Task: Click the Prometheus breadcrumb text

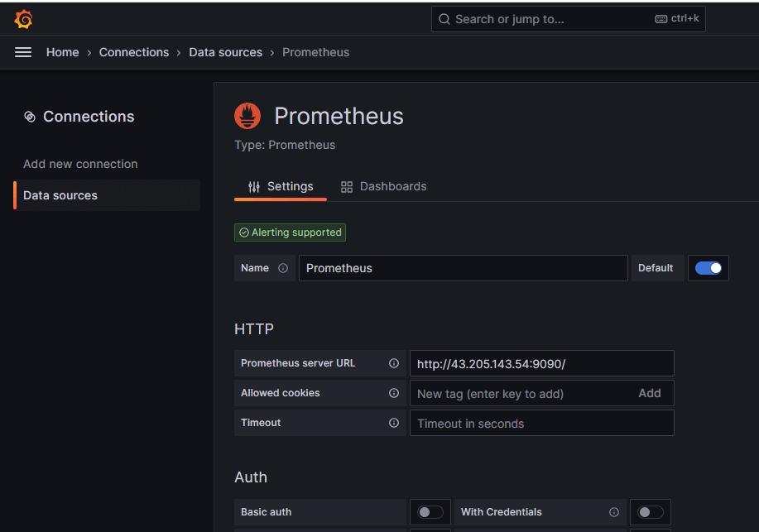Action: [315, 52]
